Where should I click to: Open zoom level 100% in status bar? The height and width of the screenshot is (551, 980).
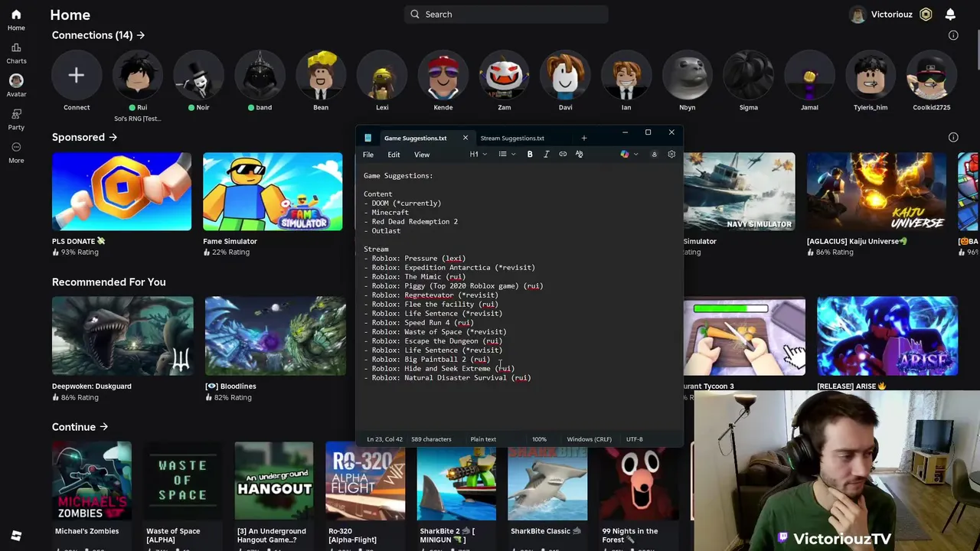[x=539, y=439]
